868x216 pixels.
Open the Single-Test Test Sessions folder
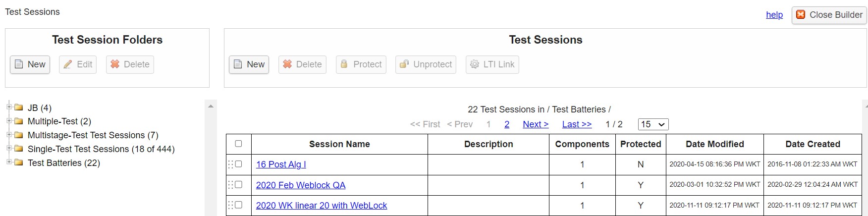coord(101,149)
